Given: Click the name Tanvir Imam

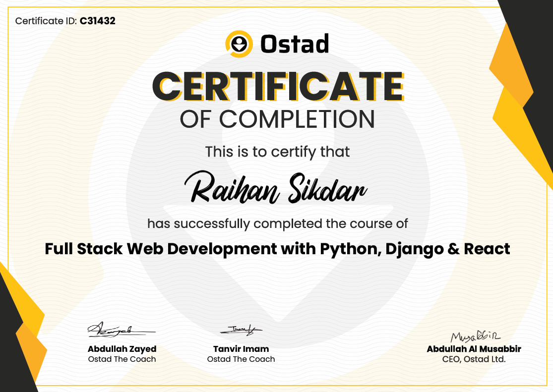Looking at the screenshot, I should [x=241, y=349].
